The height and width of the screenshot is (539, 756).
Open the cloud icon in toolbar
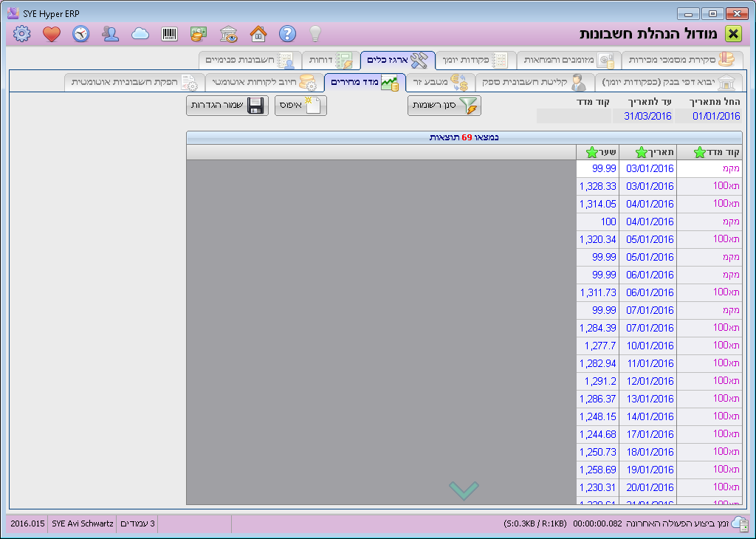coord(140,34)
